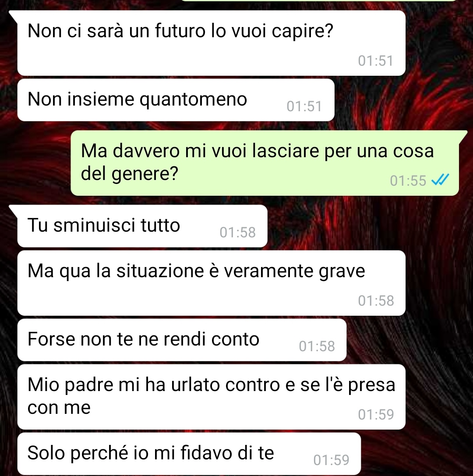Viewport: 473px width, 476px height.
Task: Select the 'Mio padre mi ha urlato contro' message
Action: click(211, 397)
